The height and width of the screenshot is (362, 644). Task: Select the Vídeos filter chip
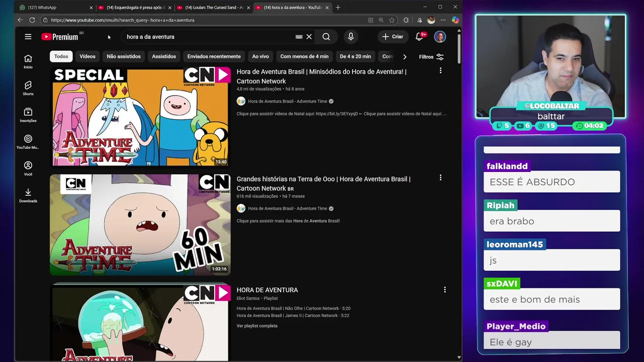point(88,56)
